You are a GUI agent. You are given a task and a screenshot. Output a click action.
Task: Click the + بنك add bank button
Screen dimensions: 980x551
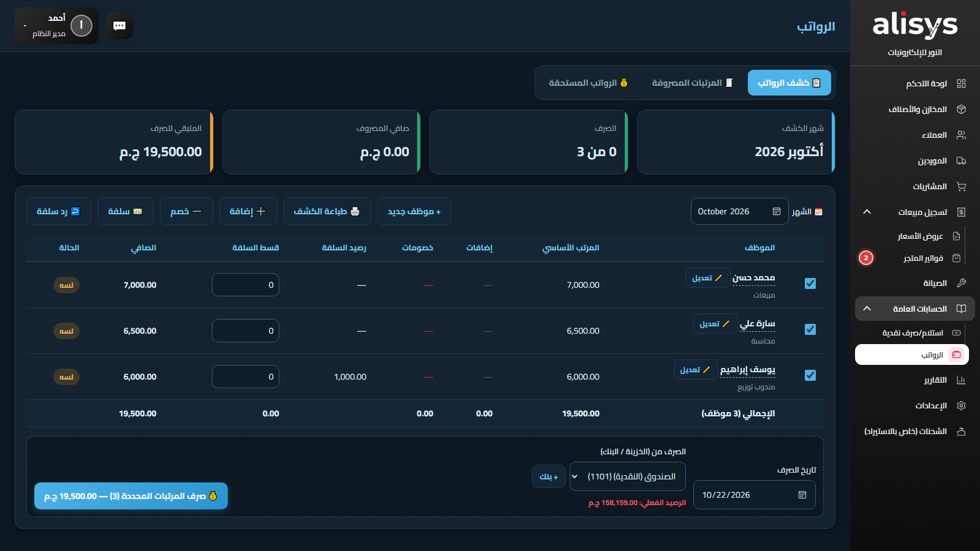pos(549,476)
